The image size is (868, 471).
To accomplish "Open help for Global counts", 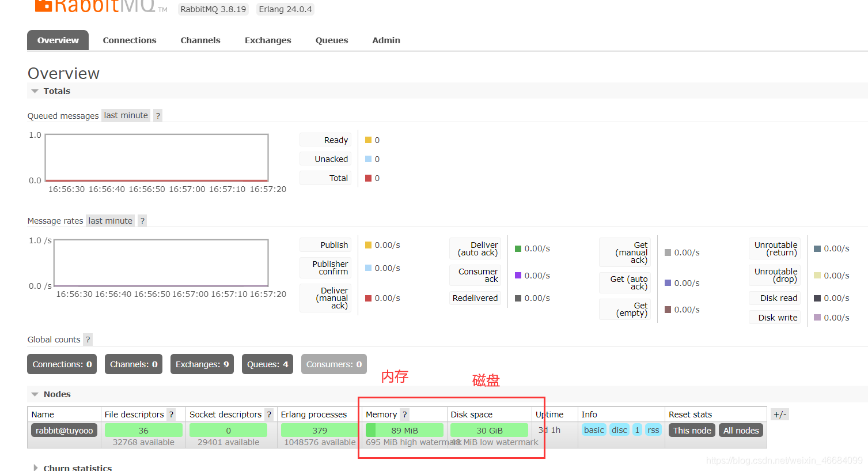I will click(x=88, y=340).
